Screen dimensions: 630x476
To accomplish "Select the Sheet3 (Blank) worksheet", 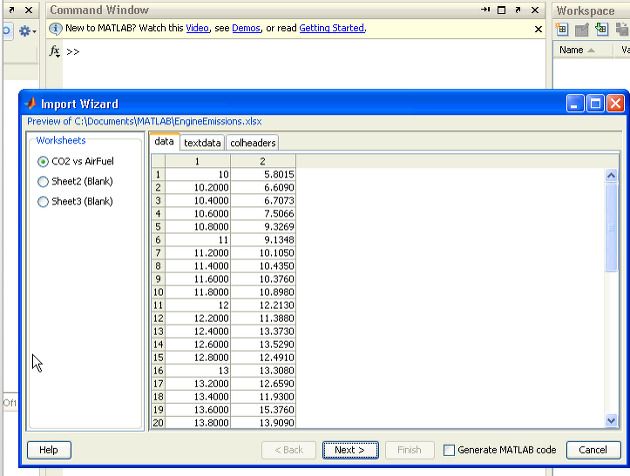I will point(75,202).
